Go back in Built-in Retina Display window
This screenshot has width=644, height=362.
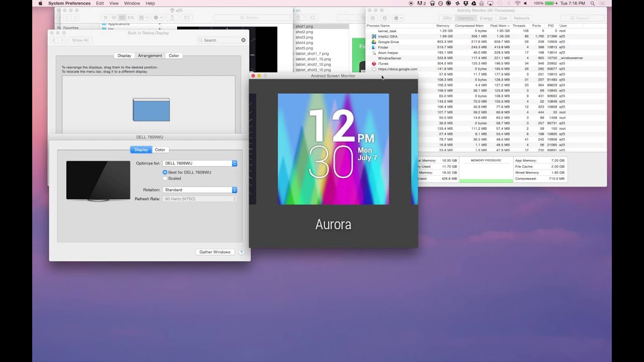pyautogui.click(x=54, y=40)
